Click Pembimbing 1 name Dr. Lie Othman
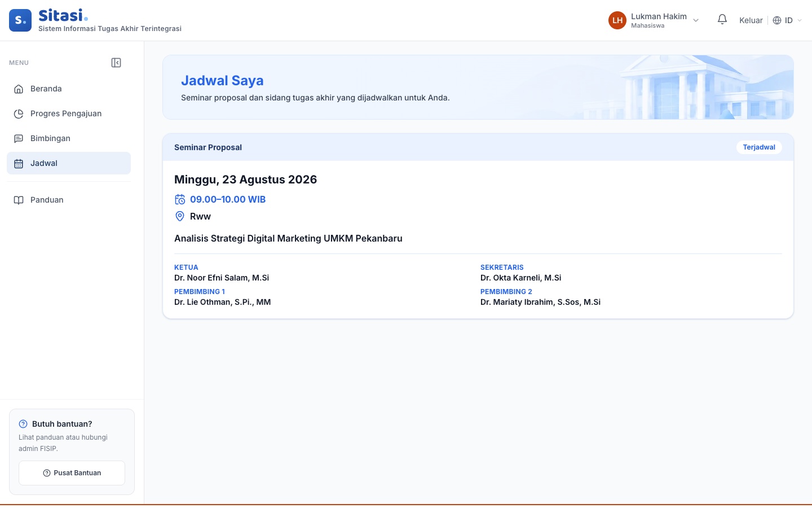Screen dimensions: 812x508 tap(223, 302)
